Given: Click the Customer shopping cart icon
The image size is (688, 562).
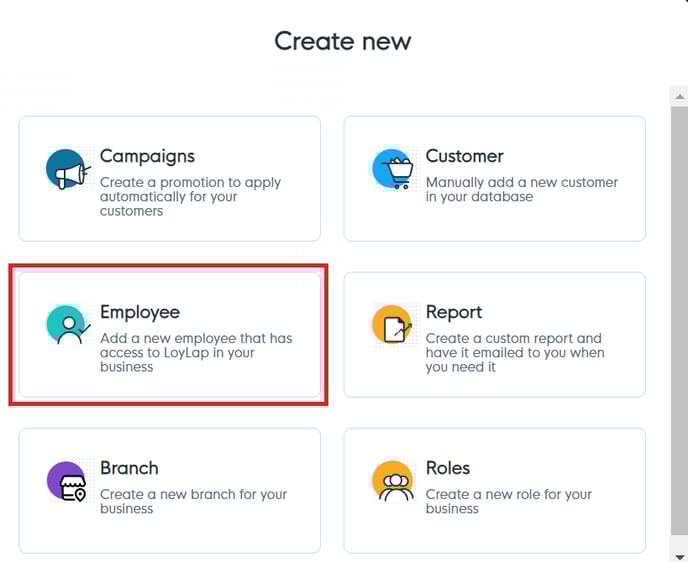Looking at the screenshot, I should coord(392,170).
